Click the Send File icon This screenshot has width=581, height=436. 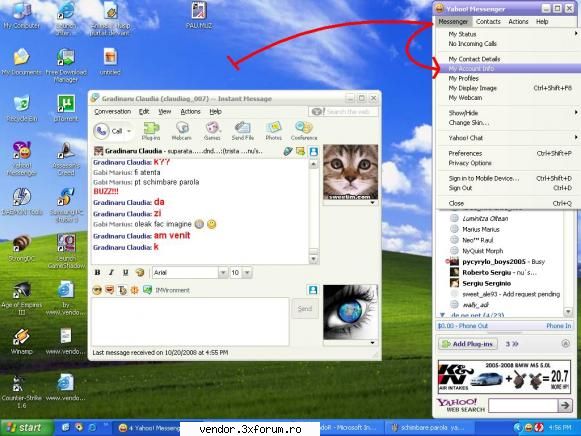pyautogui.click(x=243, y=131)
